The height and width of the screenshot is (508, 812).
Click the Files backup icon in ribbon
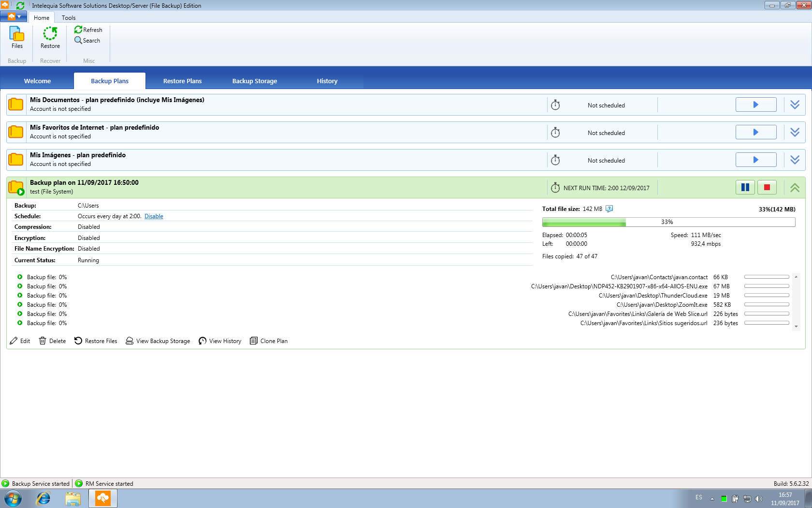click(x=17, y=35)
